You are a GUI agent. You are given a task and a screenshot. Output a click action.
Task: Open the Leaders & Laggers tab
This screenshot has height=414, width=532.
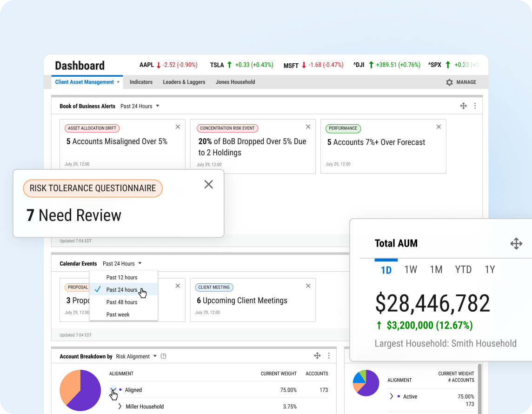(x=184, y=82)
